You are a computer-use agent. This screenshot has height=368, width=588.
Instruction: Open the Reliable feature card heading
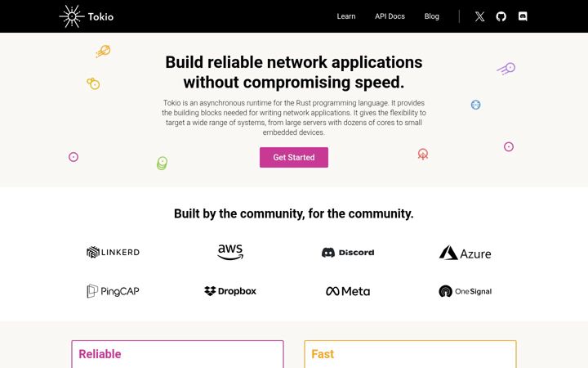pyautogui.click(x=100, y=354)
